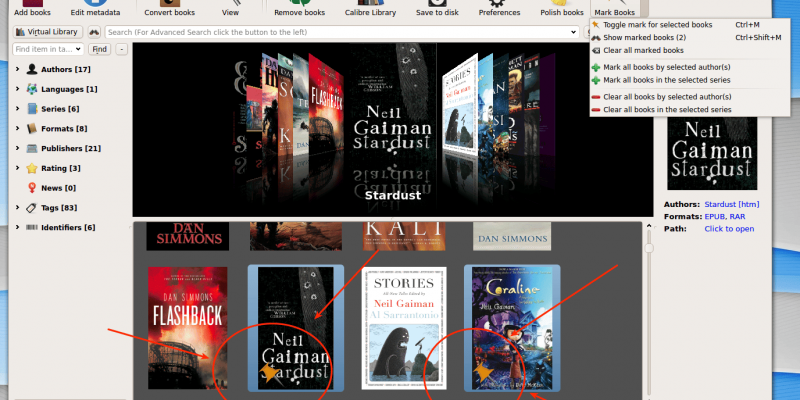Click the Tags label icon

(32, 208)
